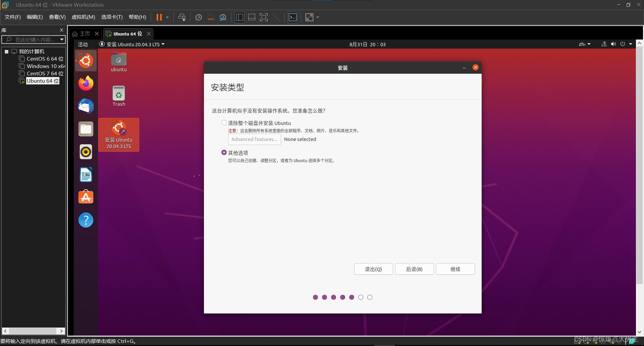This screenshot has height=346, width=644.
Task: Open the console view icon
Action: (x=292, y=17)
